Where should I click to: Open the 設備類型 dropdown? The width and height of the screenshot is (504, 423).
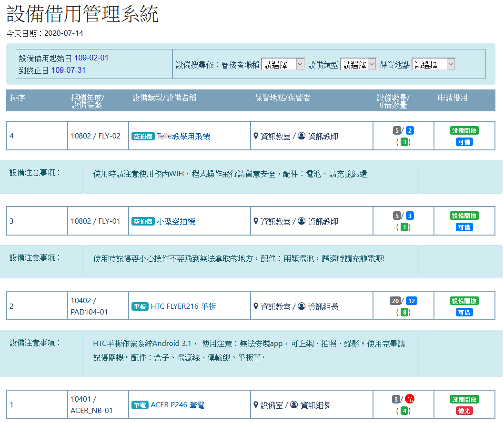coord(358,64)
